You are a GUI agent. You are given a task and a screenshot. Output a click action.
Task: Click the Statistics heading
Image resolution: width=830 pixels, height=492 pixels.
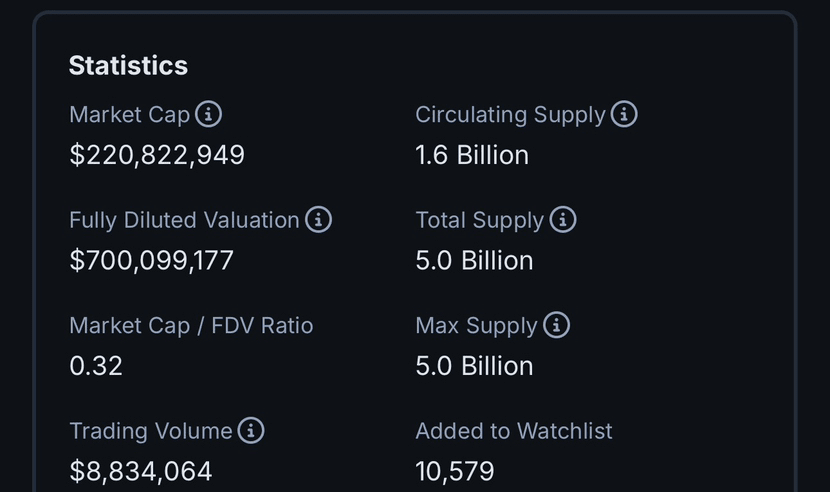tap(128, 65)
